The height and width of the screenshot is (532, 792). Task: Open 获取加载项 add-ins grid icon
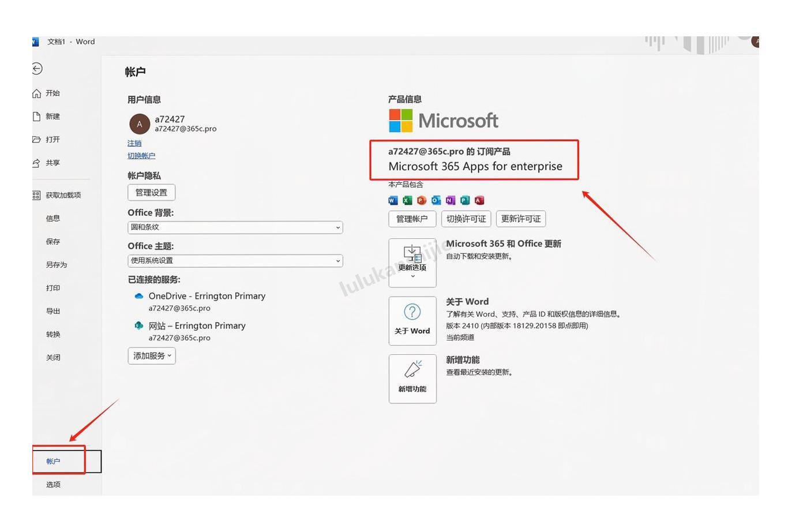tap(36, 195)
